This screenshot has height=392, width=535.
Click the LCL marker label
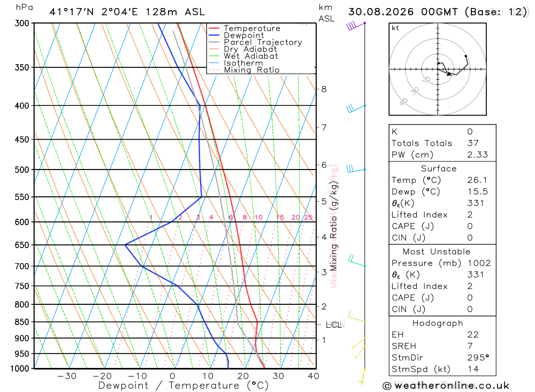[x=334, y=325]
